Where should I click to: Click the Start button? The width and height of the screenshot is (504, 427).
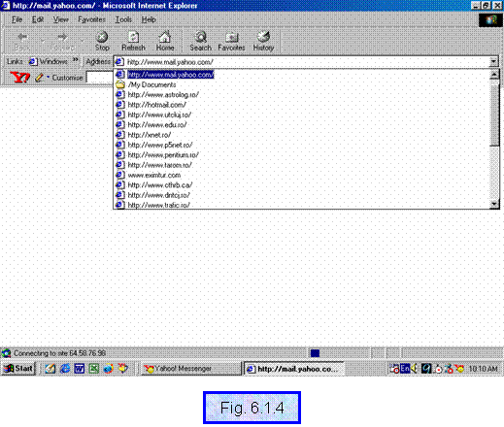[x=18, y=368]
